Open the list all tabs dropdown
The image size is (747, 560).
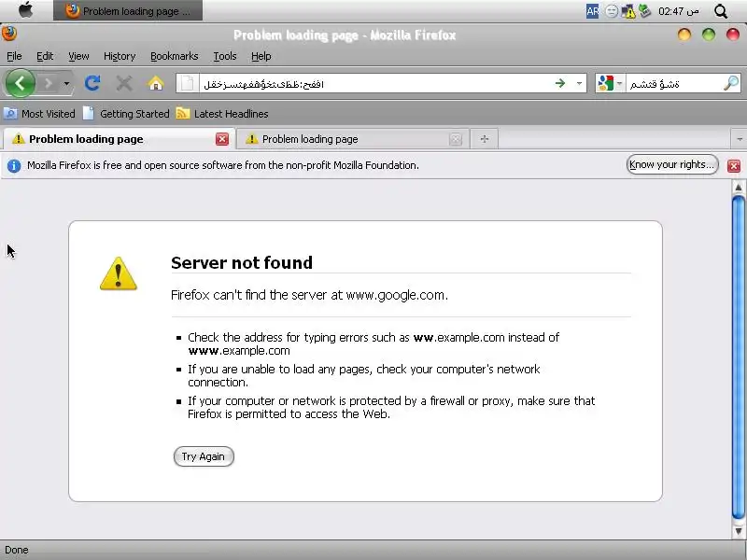739,139
